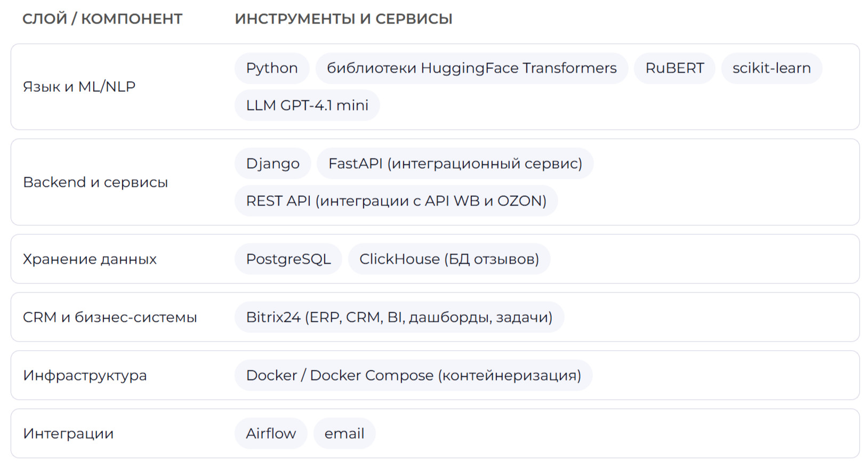Select the Docker / Docker Compose chip
The image size is (868, 468).
(413, 375)
